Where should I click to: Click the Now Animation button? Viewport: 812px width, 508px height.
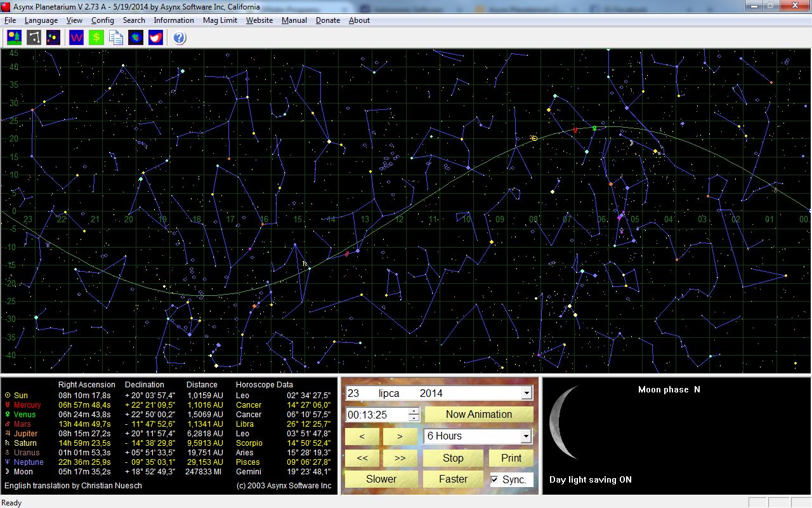tap(479, 415)
